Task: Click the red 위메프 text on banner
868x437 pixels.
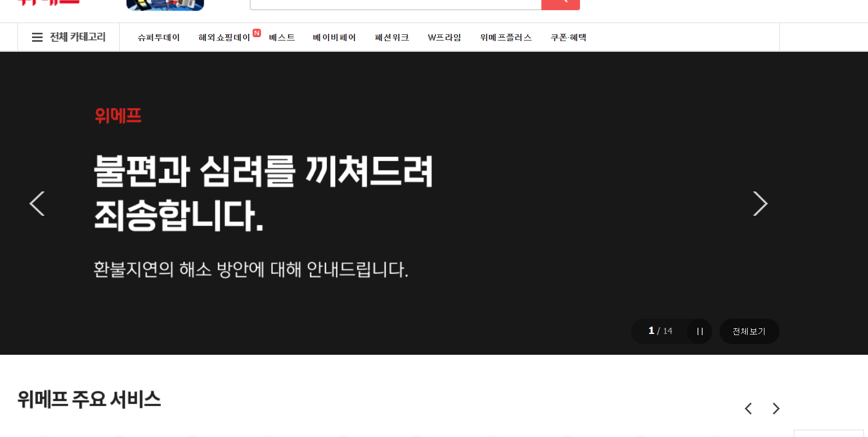Action: pos(118,115)
